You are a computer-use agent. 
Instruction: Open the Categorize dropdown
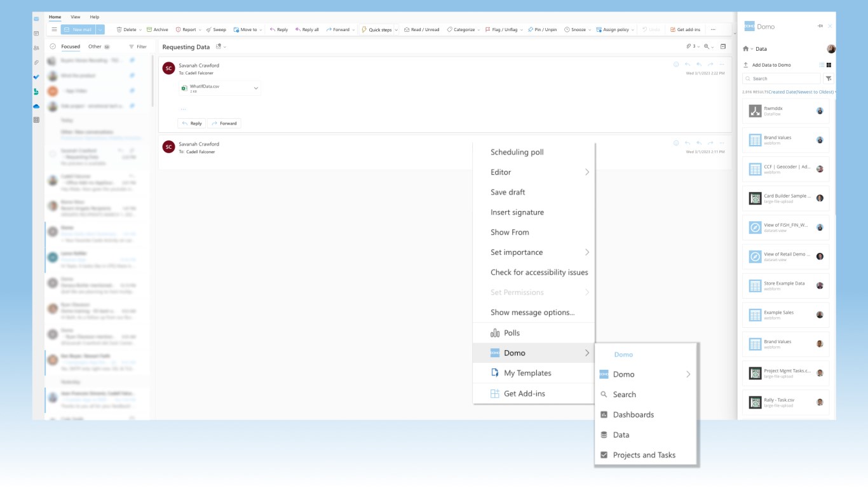tap(463, 29)
